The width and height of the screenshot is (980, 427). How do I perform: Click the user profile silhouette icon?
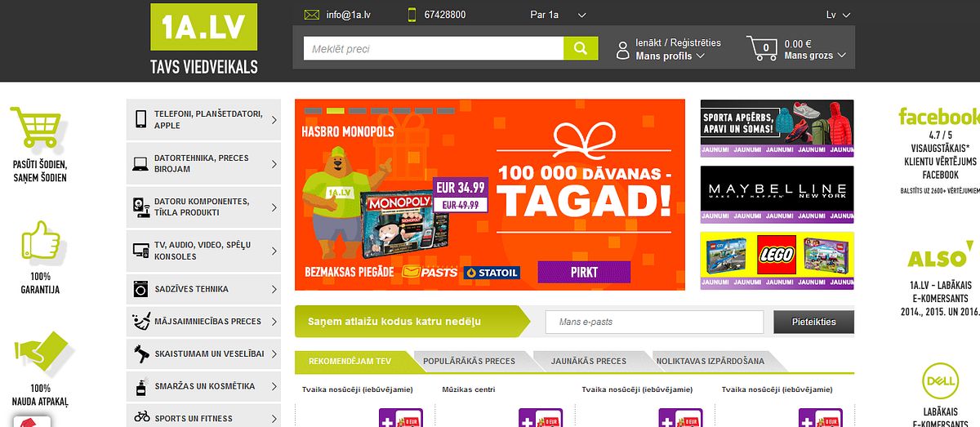[623, 49]
